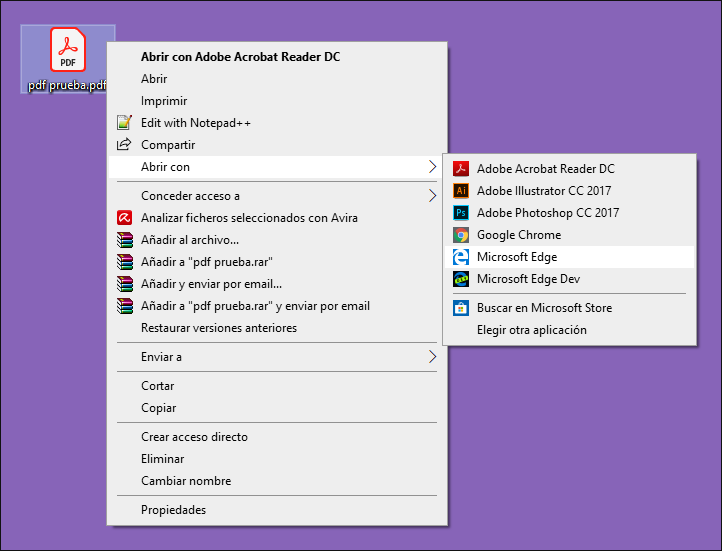
Task: Click the share icon beside Compartir
Action: click(124, 145)
